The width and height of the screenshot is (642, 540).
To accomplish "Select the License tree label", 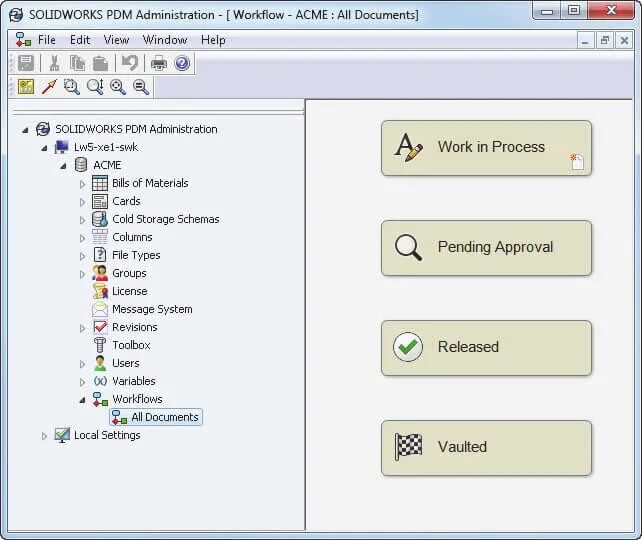I will [x=129, y=291].
